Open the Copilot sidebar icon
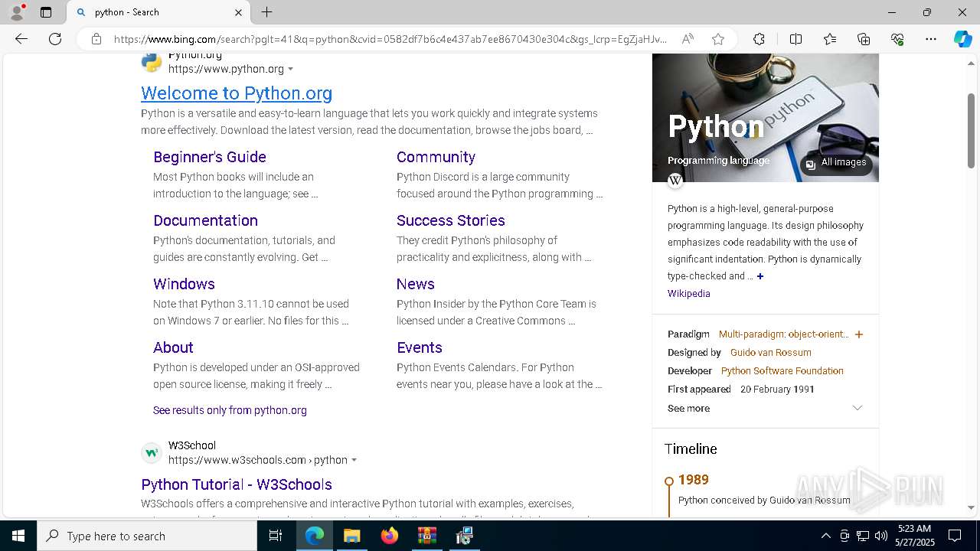The width and height of the screenshot is (980, 551). pyautogui.click(x=962, y=39)
